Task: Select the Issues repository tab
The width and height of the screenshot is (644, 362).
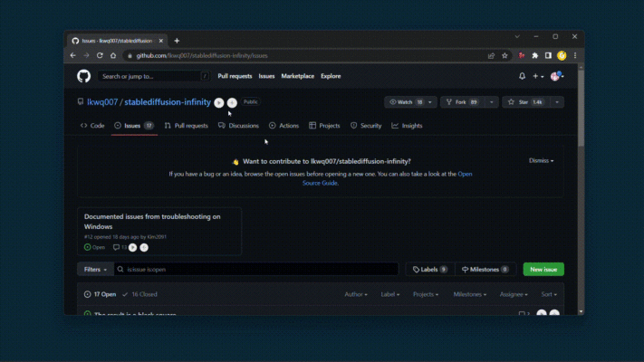Action: pyautogui.click(x=133, y=126)
